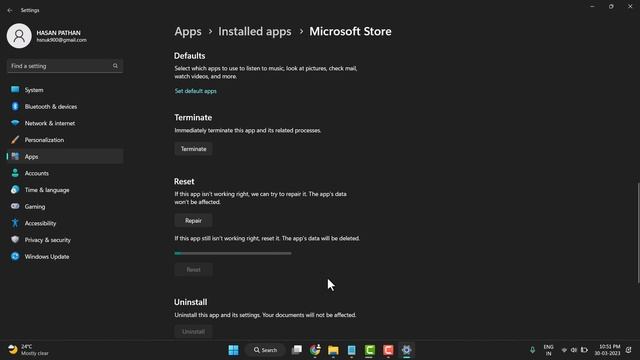
Task: Open Privacy & security settings
Action: (65, 240)
